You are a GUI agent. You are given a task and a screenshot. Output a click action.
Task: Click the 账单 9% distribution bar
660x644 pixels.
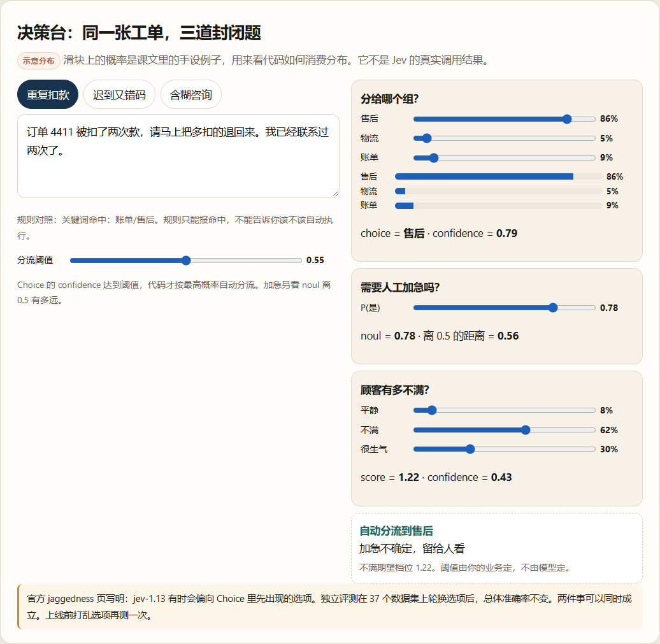[498, 205]
